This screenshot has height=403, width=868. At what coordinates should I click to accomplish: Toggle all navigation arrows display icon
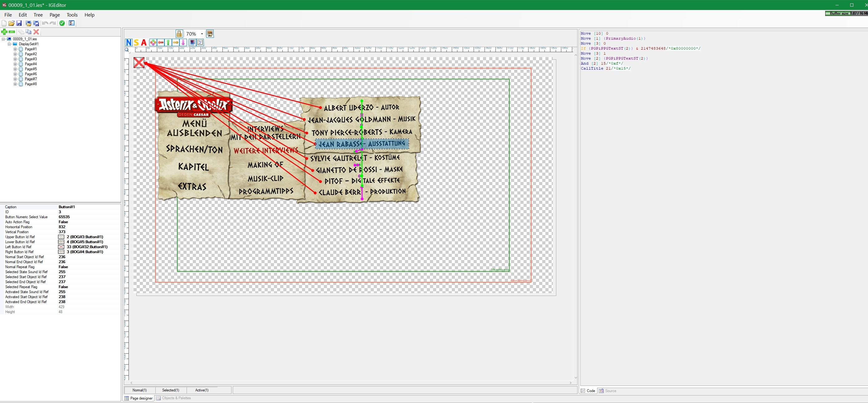(153, 42)
